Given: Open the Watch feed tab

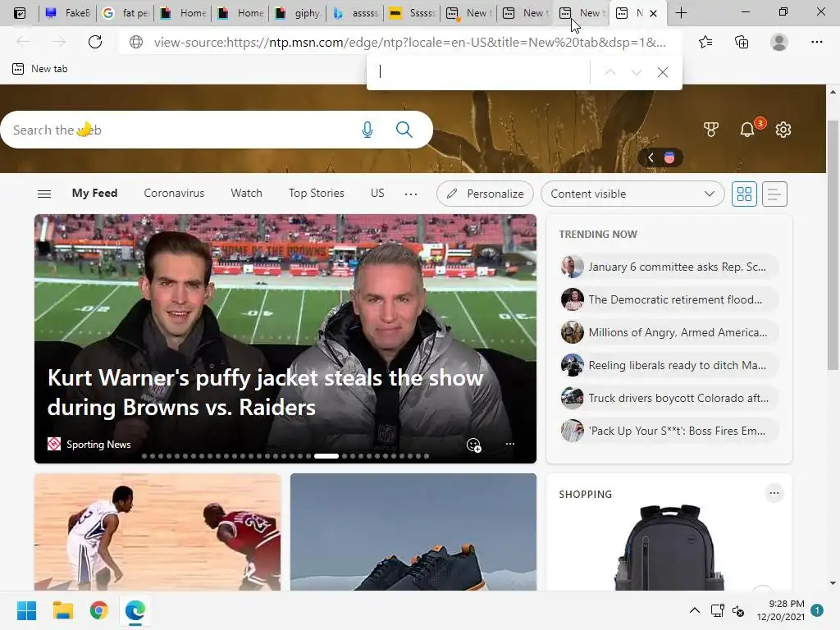Looking at the screenshot, I should click(x=246, y=194).
